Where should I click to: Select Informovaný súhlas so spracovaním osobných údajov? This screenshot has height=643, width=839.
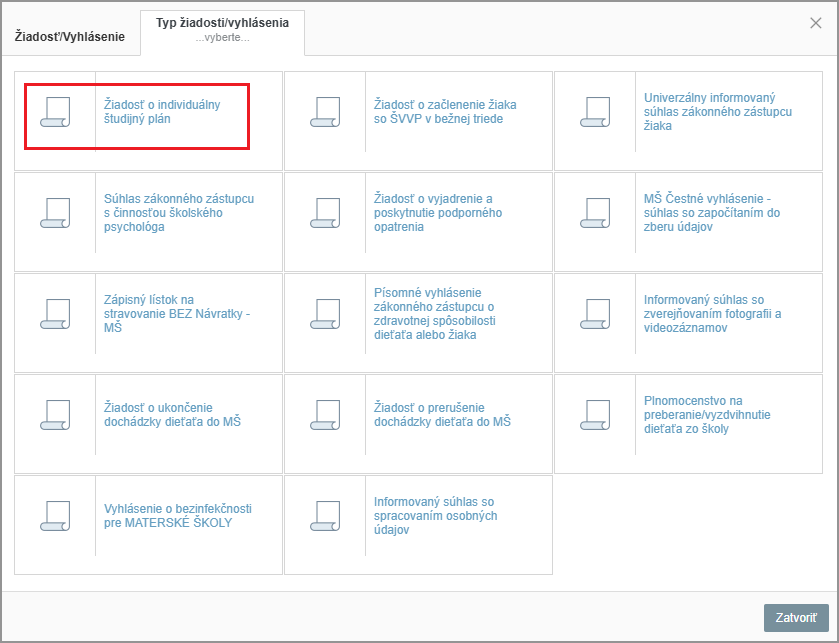435,516
